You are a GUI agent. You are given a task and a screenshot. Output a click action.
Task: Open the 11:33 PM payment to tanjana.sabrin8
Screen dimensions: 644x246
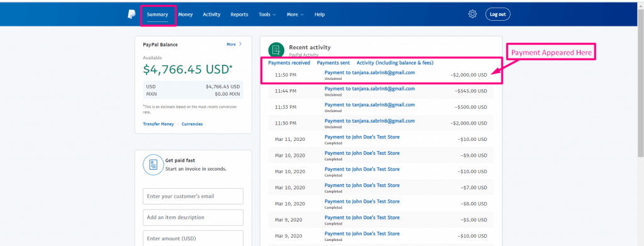point(370,104)
